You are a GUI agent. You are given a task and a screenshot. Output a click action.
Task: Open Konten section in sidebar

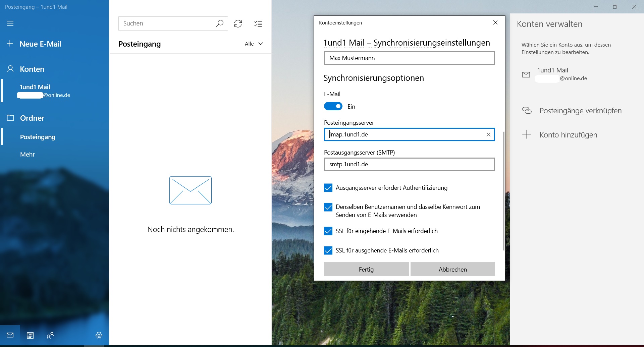(32, 69)
